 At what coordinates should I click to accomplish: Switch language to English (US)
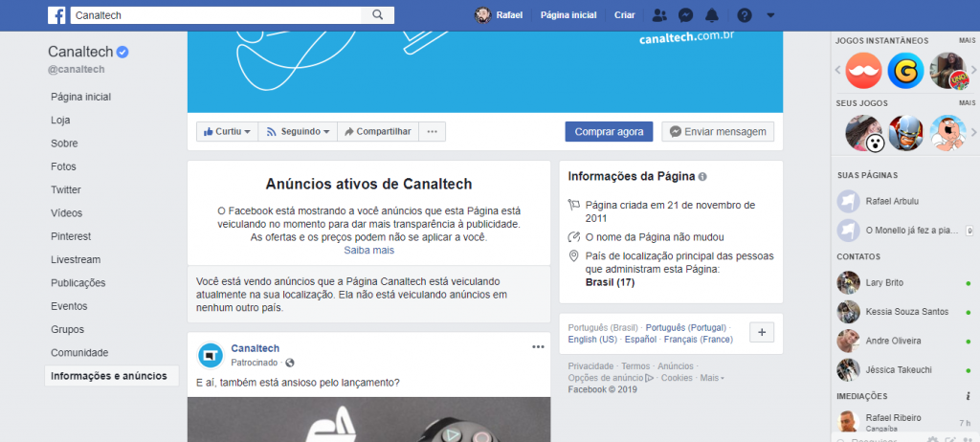(x=592, y=340)
